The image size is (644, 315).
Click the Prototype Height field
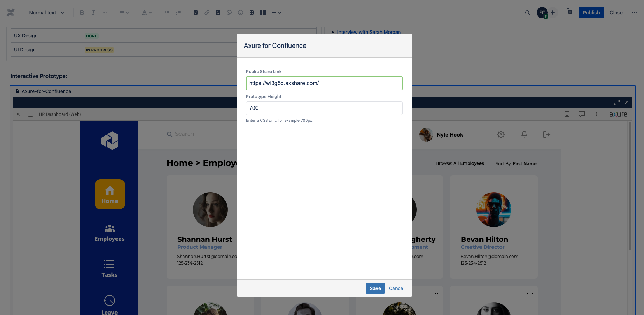pos(324,108)
